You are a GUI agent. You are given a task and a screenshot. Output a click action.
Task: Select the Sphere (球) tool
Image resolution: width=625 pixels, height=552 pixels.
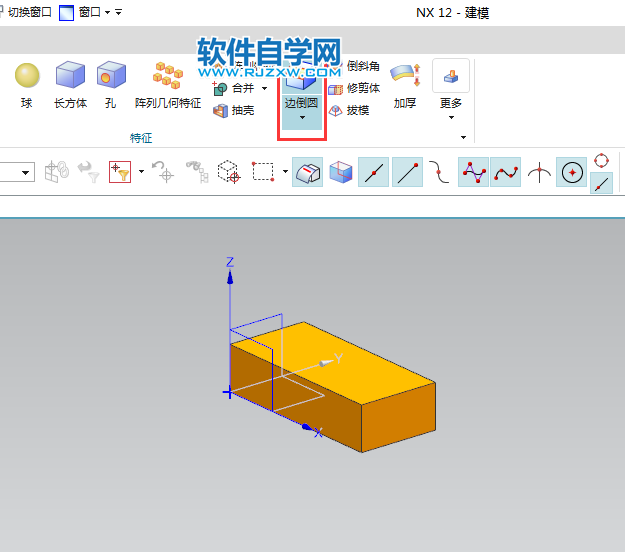point(27,84)
